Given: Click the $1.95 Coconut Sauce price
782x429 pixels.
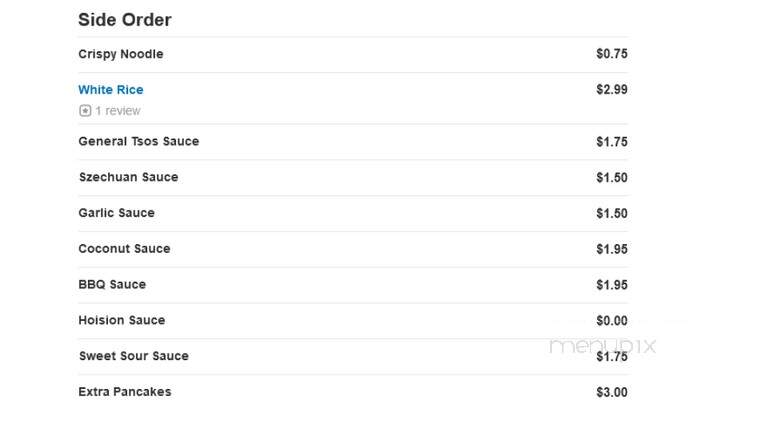Looking at the screenshot, I should click(612, 249).
